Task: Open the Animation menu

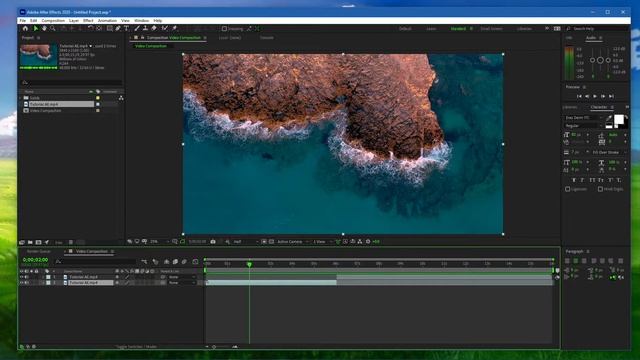Action: pyautogui.click(x=107, y=20)
